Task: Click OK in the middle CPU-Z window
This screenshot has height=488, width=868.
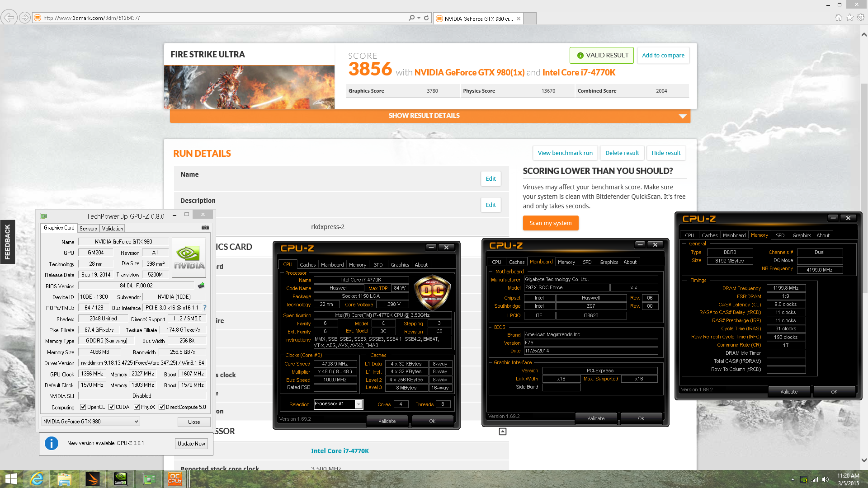Action: point(641,418)
